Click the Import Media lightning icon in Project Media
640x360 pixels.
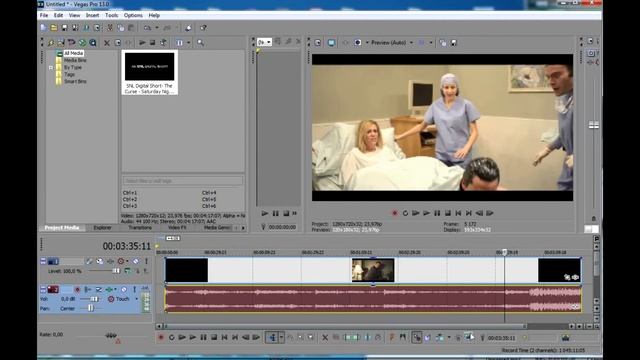click(51, 42)
